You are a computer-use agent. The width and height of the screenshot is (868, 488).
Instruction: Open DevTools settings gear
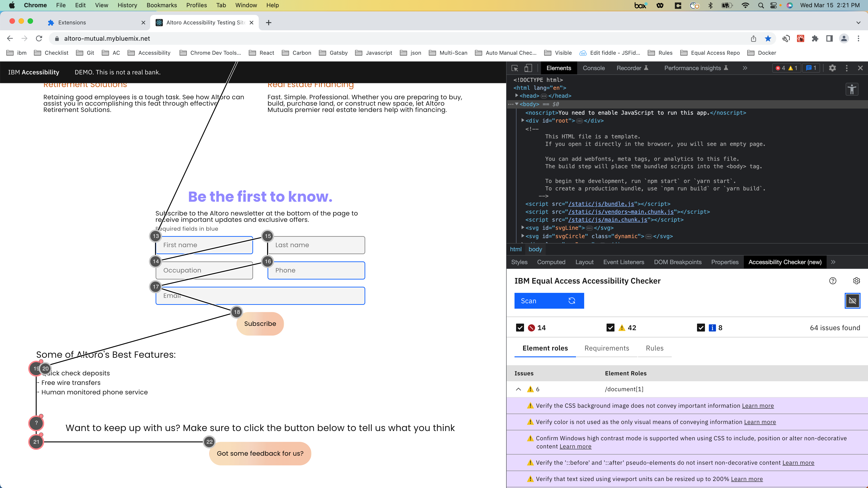832,68
